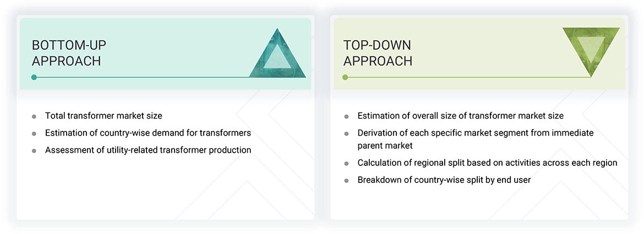Screen dimensions: 644x234
Task: Click the bullet beside Calculation of regional split
Action: (346, 164)
